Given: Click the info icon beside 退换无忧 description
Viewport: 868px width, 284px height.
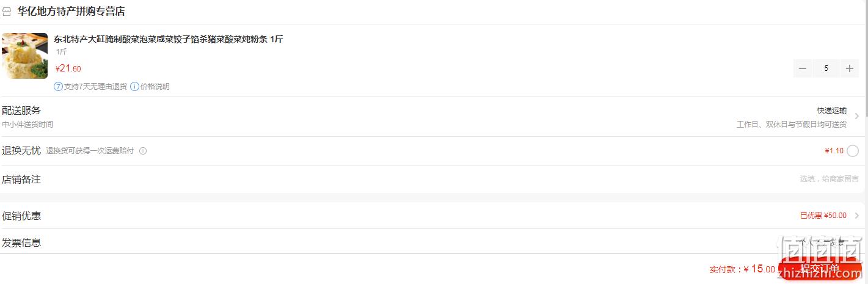Looking at the screenshot, I should tap(143, 151).
